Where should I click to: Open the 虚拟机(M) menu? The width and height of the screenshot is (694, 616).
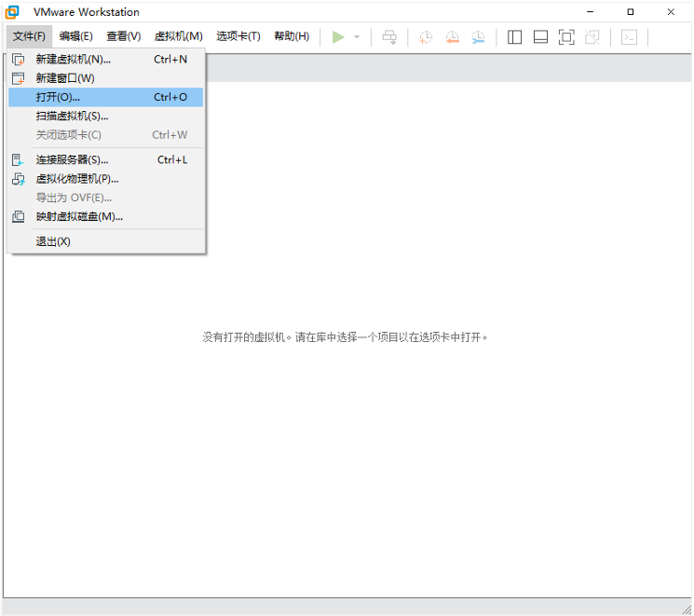click(x=178, y=36)
